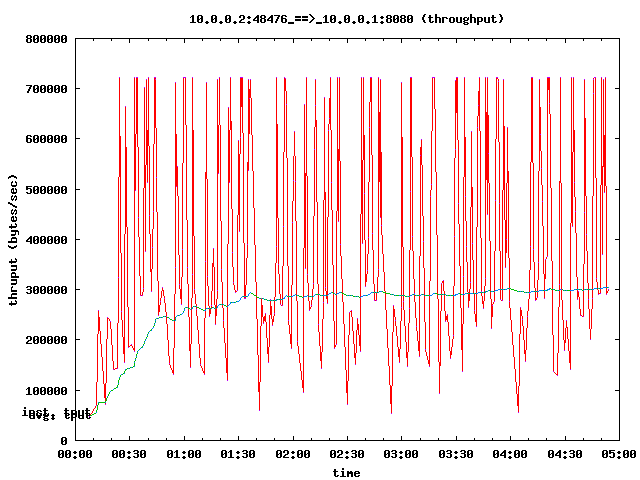Screen dimensions: 640x480
Task: Click the 800000 y-axis tick label
Action: coord(46,39)
